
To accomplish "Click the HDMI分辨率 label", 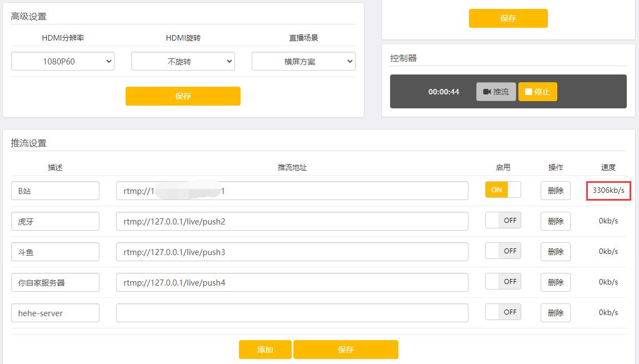I will 63,38.
